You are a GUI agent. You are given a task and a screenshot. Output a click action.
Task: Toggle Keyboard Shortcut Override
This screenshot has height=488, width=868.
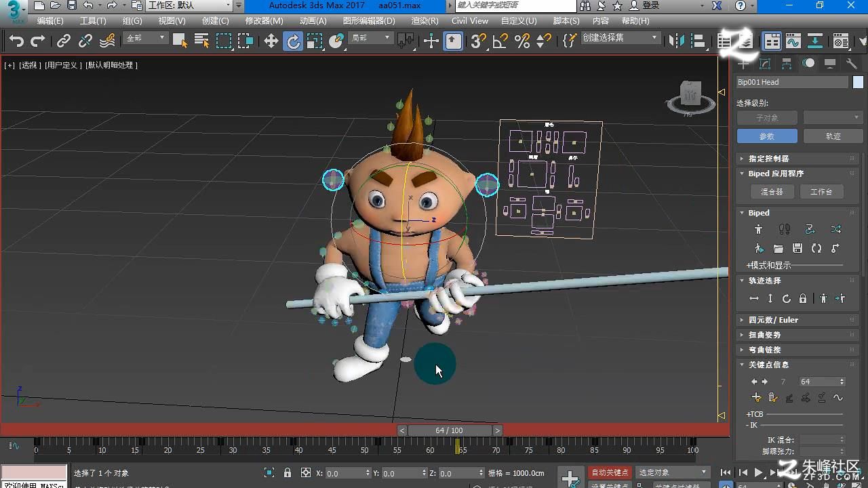tap(454, 41)
